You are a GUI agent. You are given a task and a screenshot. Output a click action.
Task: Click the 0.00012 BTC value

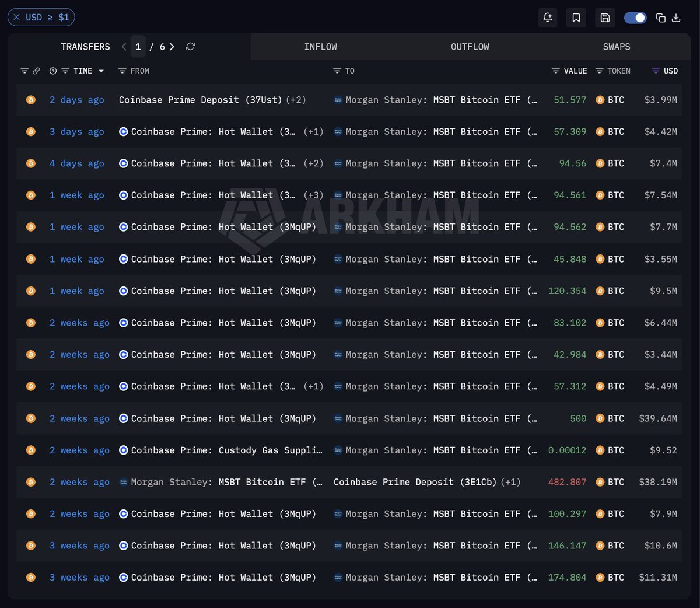coord(567,450)
